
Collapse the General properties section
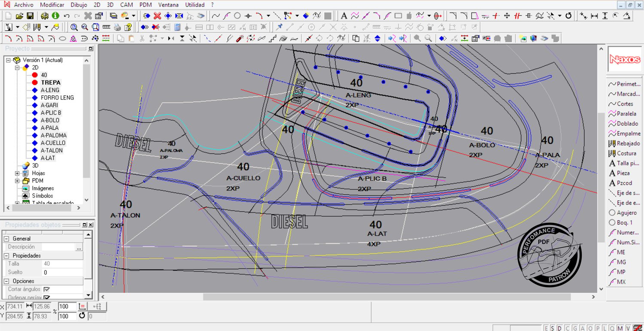pos(6,239)
